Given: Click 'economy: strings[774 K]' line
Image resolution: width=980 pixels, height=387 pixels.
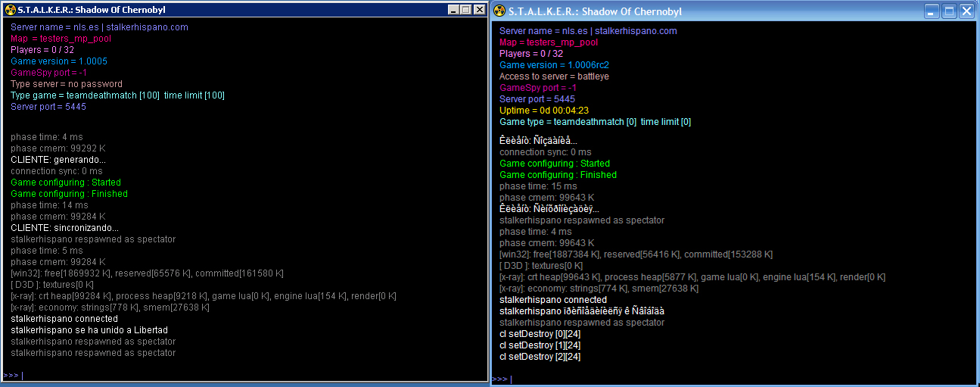Looking at the screenshot, I should (599, 289).
